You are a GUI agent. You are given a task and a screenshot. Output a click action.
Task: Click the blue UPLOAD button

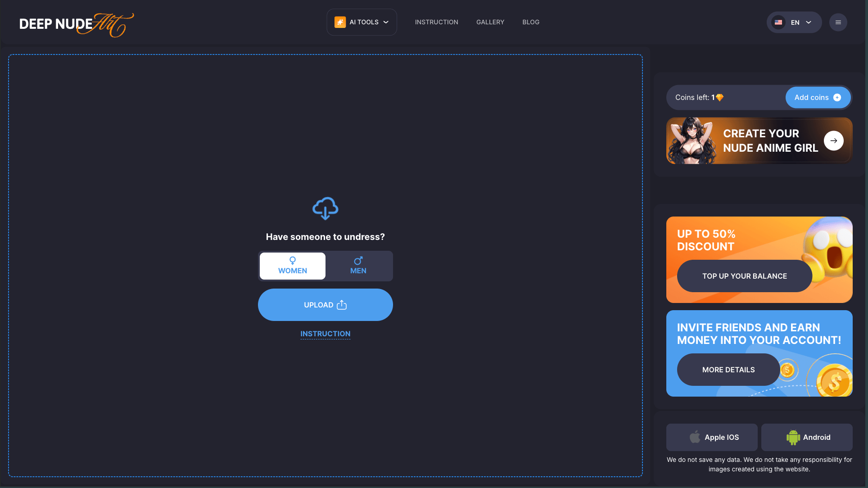coord(325,305)
